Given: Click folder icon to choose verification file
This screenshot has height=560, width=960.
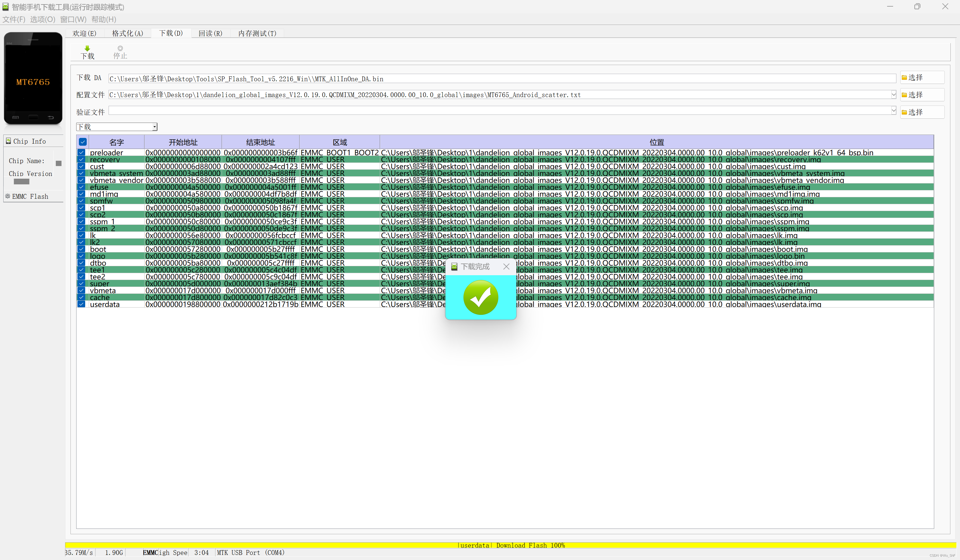Looking at the screenshot, I should (x=904, y=112).
